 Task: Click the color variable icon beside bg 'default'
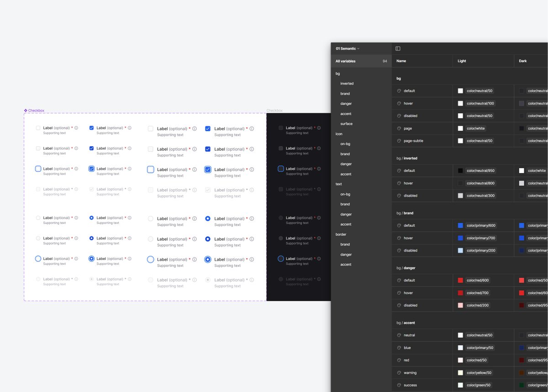399,90
